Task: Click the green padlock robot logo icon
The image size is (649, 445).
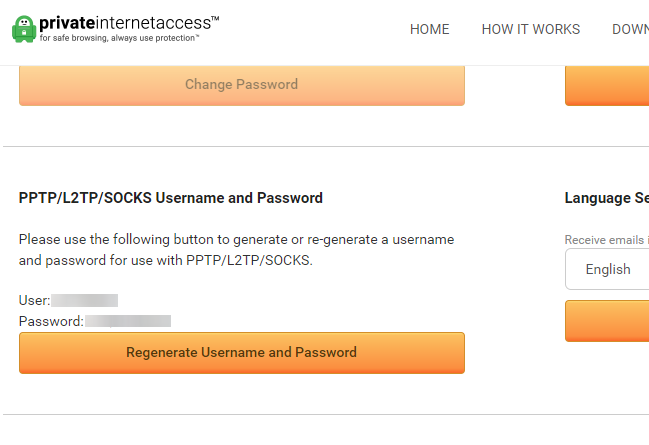Action: (x=24, y=29)
